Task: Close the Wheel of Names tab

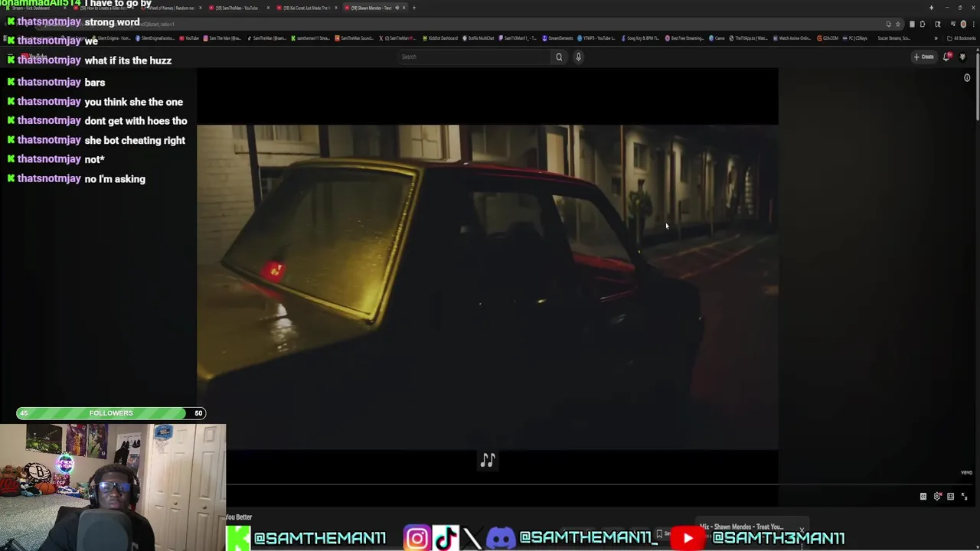Action: pyautogui.click(x=200, y=8)
